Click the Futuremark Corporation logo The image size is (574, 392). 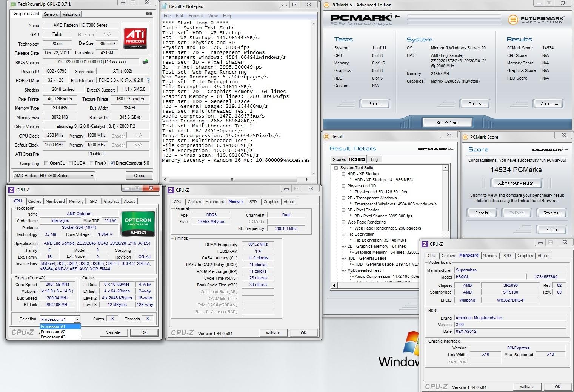click(x=536, y=19)
